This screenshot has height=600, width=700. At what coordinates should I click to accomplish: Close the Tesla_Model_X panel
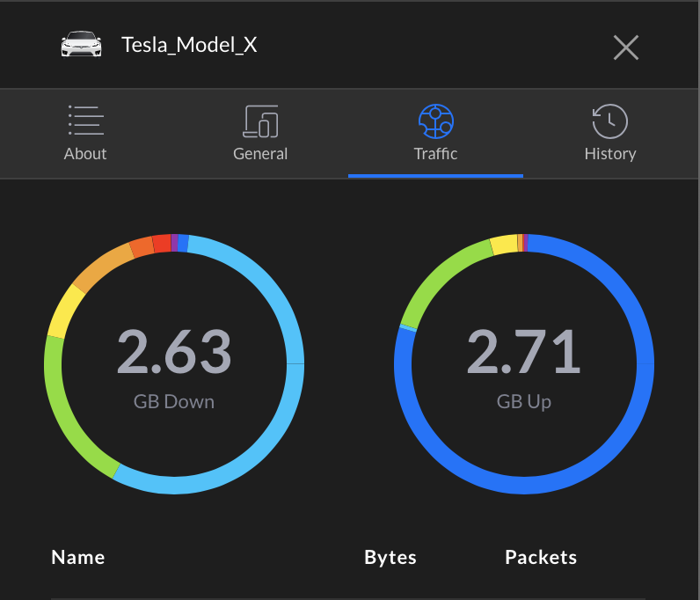[x=626, y=48]
